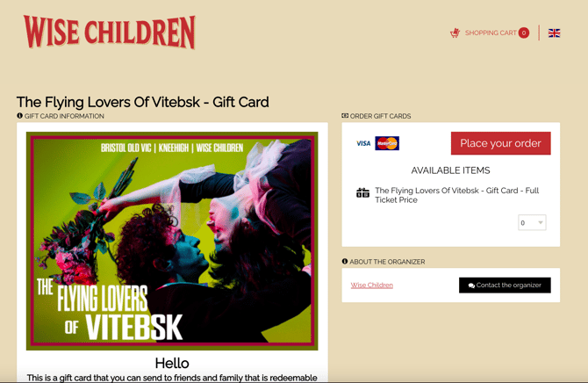Open the gift card quantity dropdown
This screenshot has width=588, height=383.
pyautogui.click(x=532, y=222)
